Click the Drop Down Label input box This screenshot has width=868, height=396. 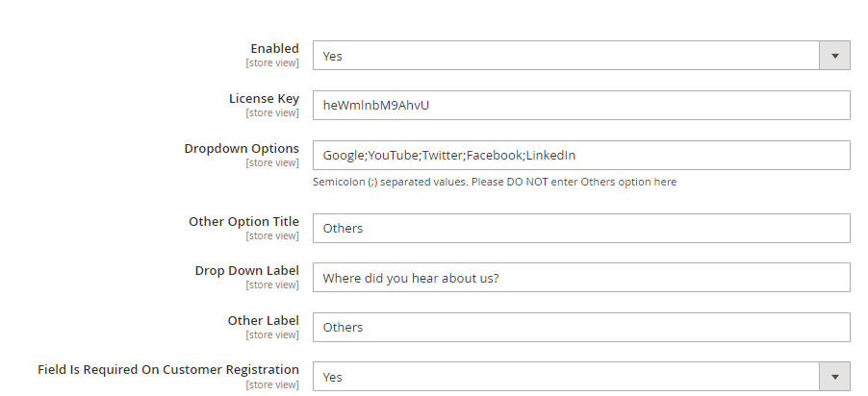coord(581,278)
